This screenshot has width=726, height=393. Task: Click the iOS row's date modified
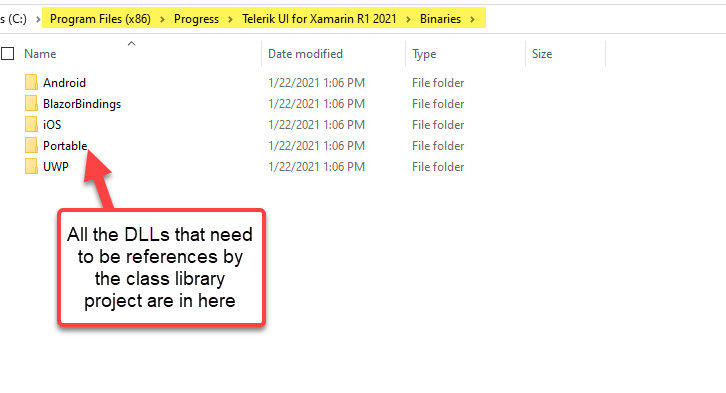pyautogui.click(x=317, y=125)
